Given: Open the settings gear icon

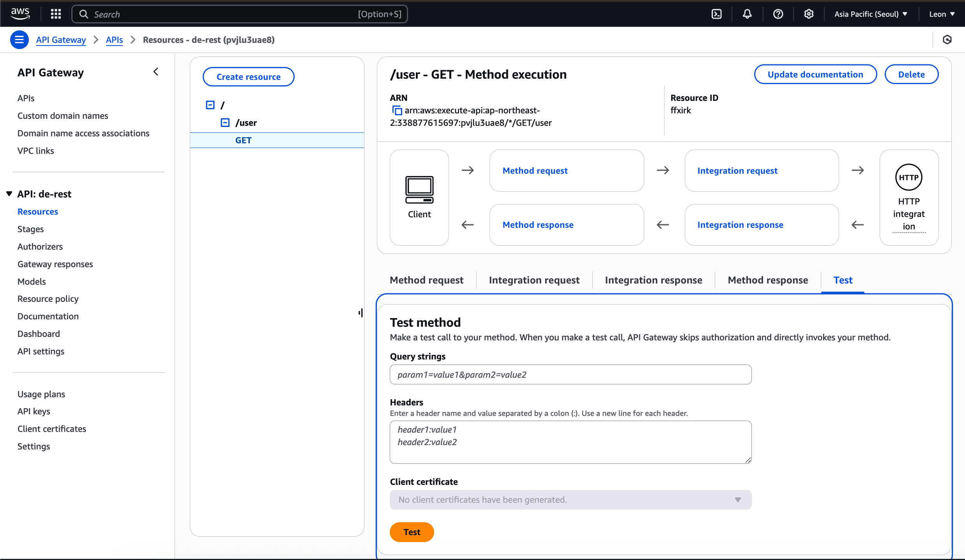Looking at the screenshot, I should tap(809, 14).
